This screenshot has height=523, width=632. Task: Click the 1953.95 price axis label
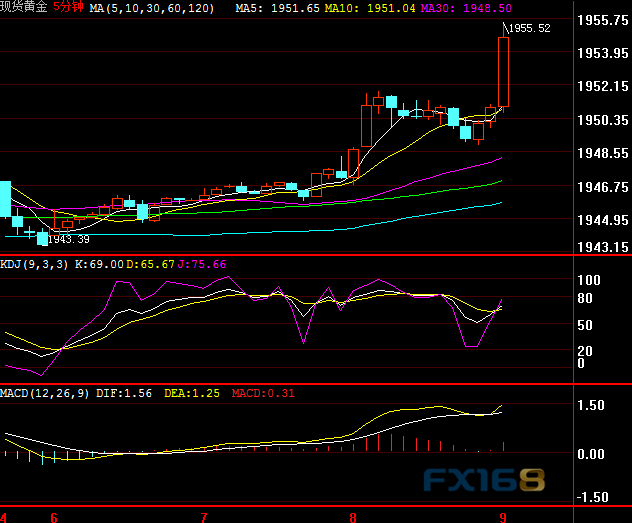click(603, 53)
